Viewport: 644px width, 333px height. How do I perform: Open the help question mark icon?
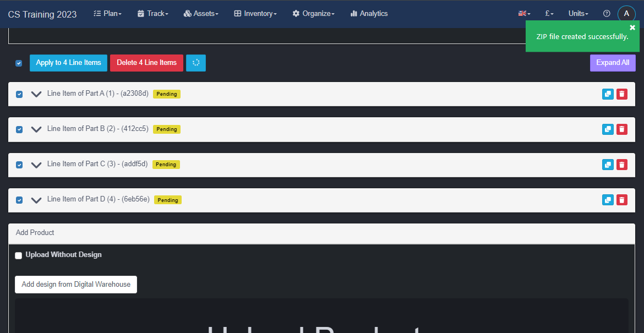607,14
